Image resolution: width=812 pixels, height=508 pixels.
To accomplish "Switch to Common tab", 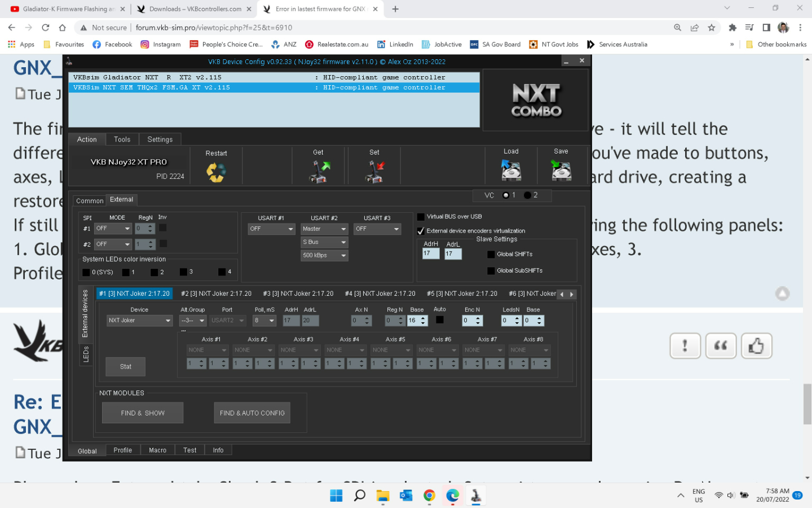I will (x=90, y=201).
